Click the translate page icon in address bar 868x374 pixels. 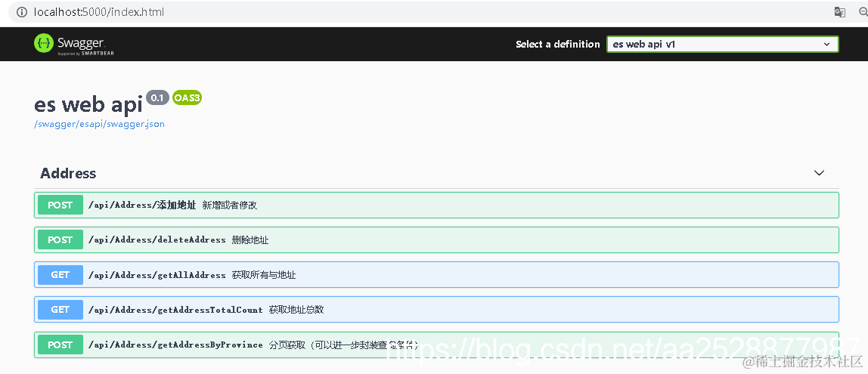pyautogui.click(x=840, y=12)
